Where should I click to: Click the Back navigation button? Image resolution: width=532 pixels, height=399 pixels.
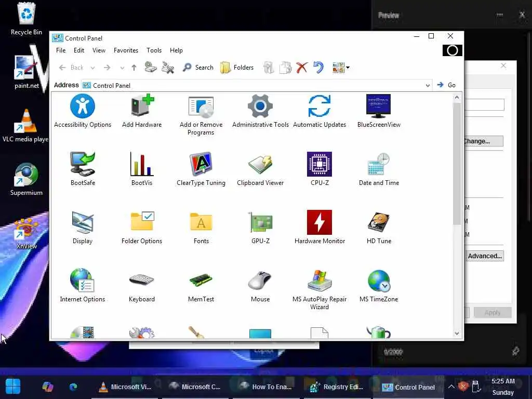[72, 68]
